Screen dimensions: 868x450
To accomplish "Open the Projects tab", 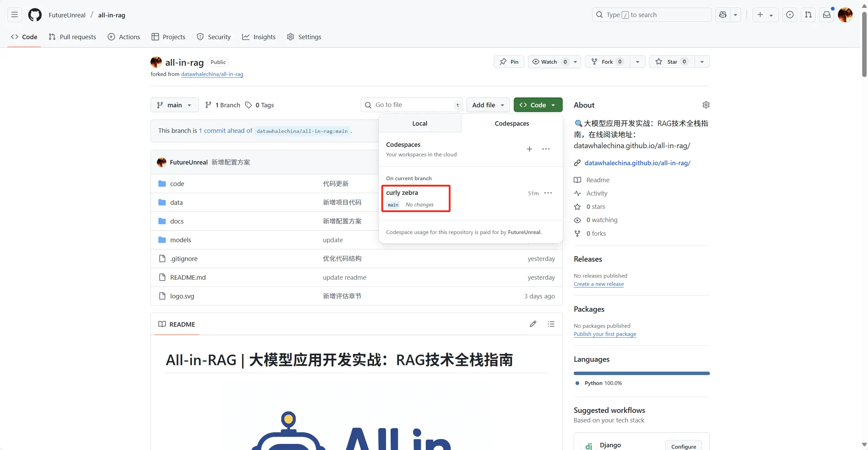I will point(169,37).
